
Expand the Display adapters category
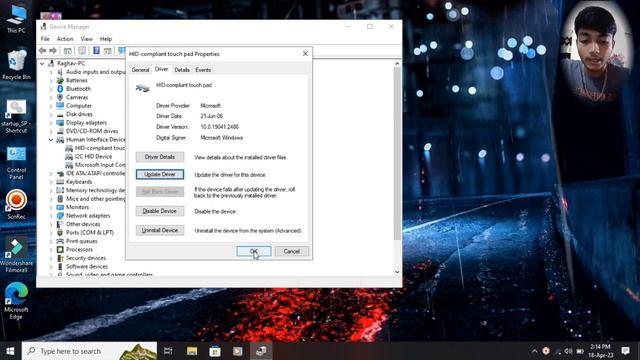point(51,122)
